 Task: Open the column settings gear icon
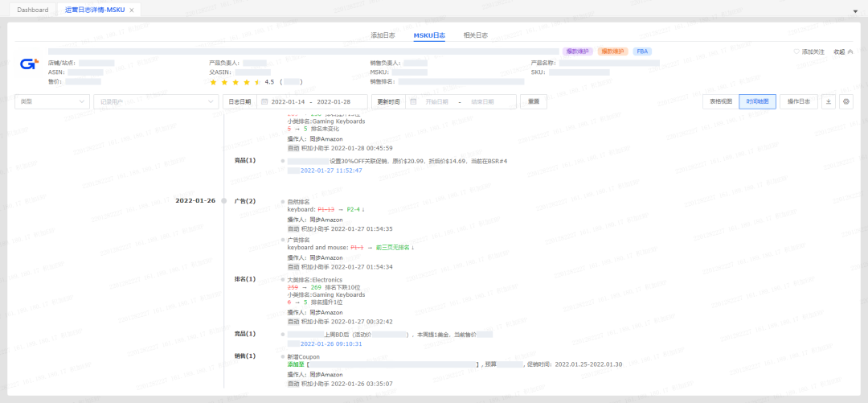pos(845,101)
